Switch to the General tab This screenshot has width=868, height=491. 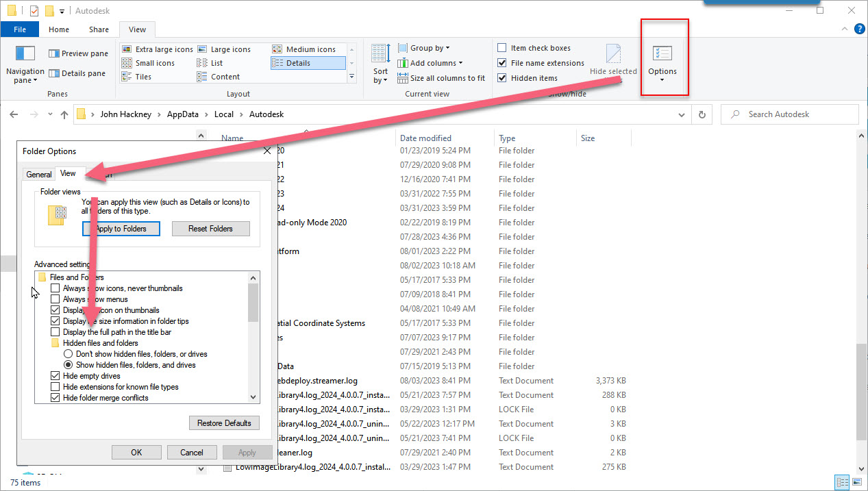[x=38, y=174]
